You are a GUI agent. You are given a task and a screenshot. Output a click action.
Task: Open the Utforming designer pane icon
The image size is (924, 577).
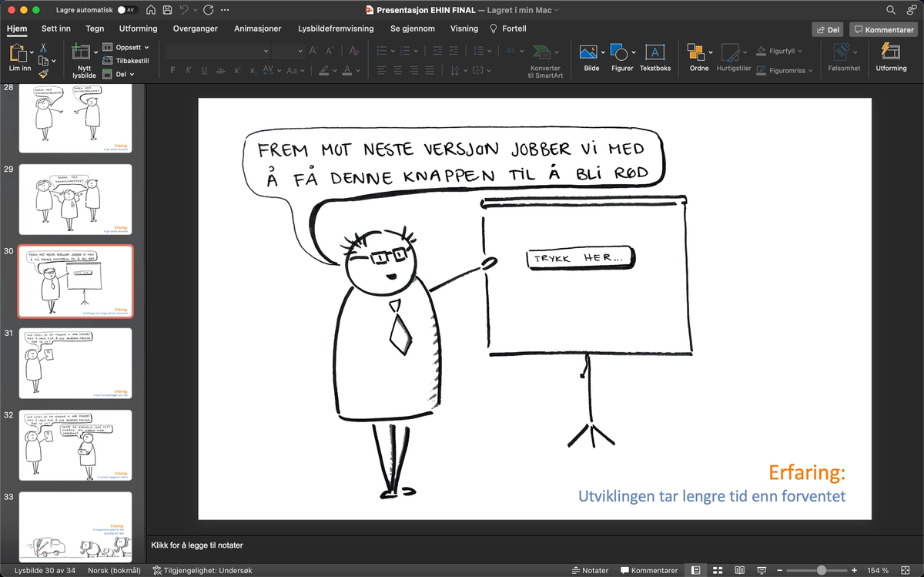pos(890,52)
